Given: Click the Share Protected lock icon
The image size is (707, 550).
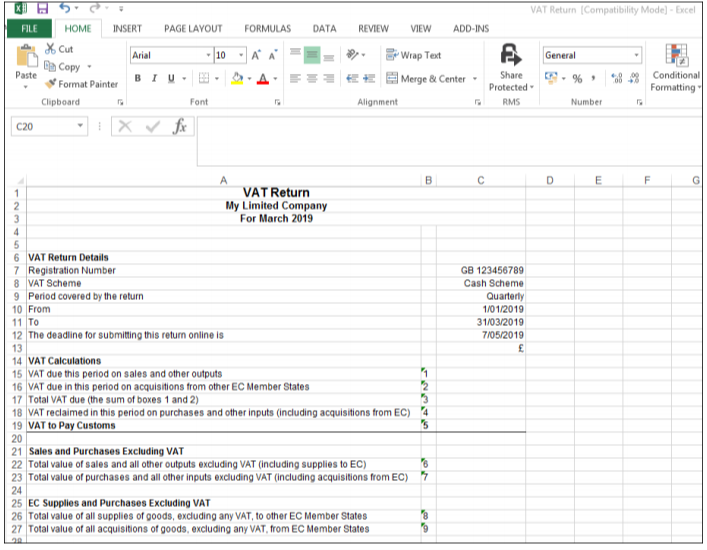Looking at the screenshot, I should pyautogui.click(x=511, y=55).
